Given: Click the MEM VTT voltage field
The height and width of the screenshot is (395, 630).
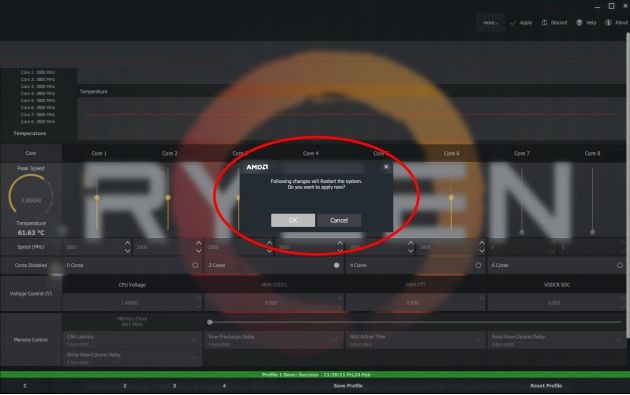Looking at the screenshot, I should (x=415, y=302).
